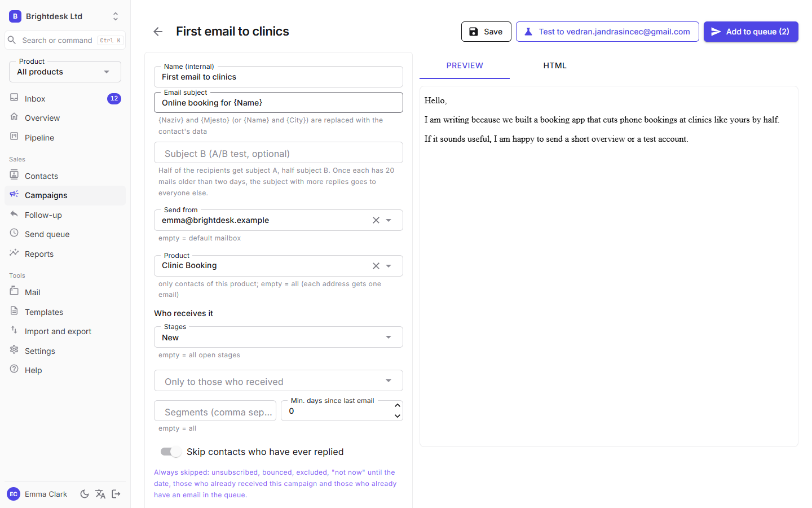Click the Campaigns megaphone icon
The width and height of the screenshot is (812, 508).
(x=14, y=194)
